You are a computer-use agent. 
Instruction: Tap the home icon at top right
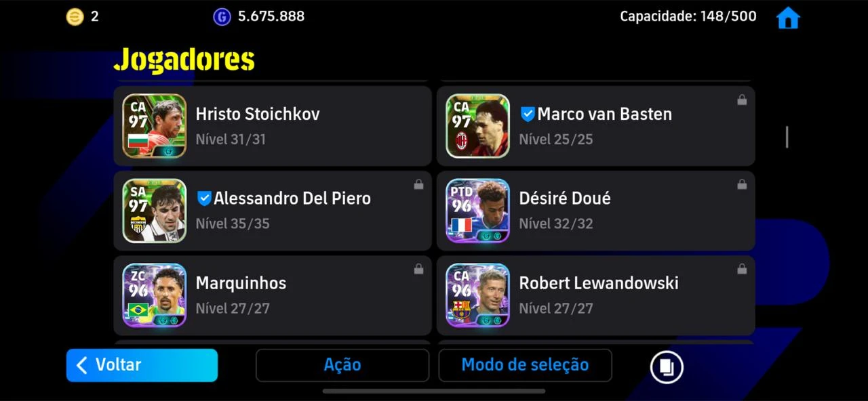click(x=788, y=18)
